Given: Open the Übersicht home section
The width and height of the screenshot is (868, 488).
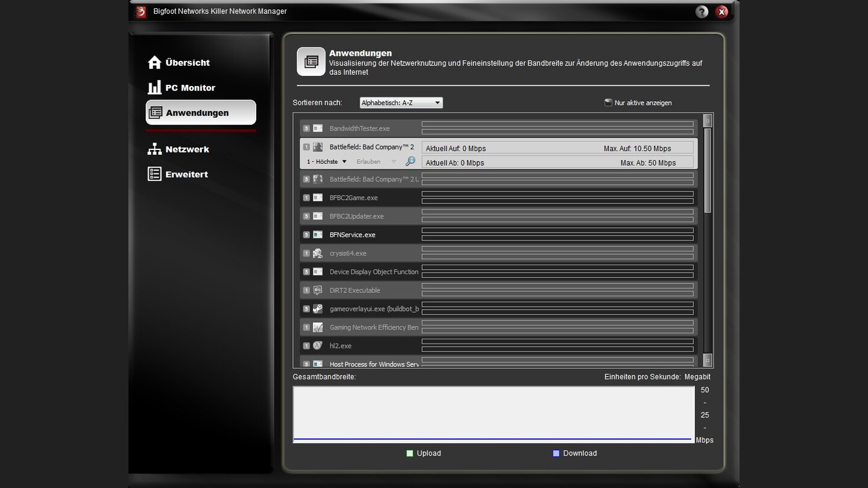Looking at the screenshot, I should pyautogui.click(x=178, y=63).
